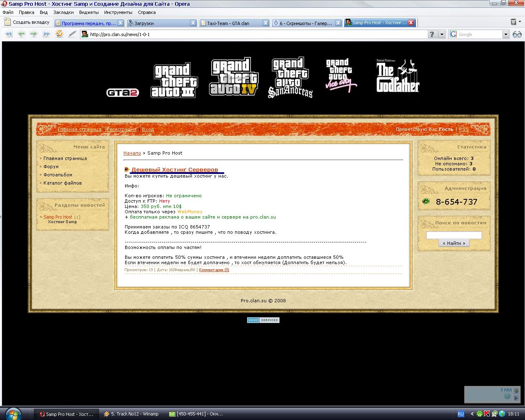Go forward using the green forward arrow
Screen dimensions: 525x420
(34, 34)
